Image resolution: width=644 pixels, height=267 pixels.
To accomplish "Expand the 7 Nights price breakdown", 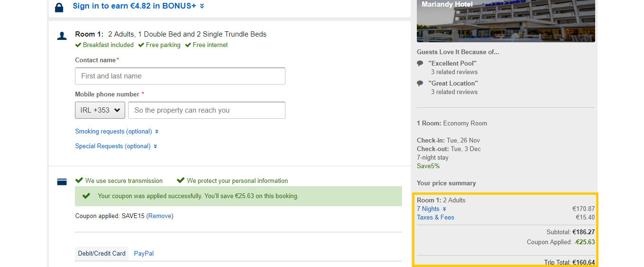I will click(x=432, y=209).
